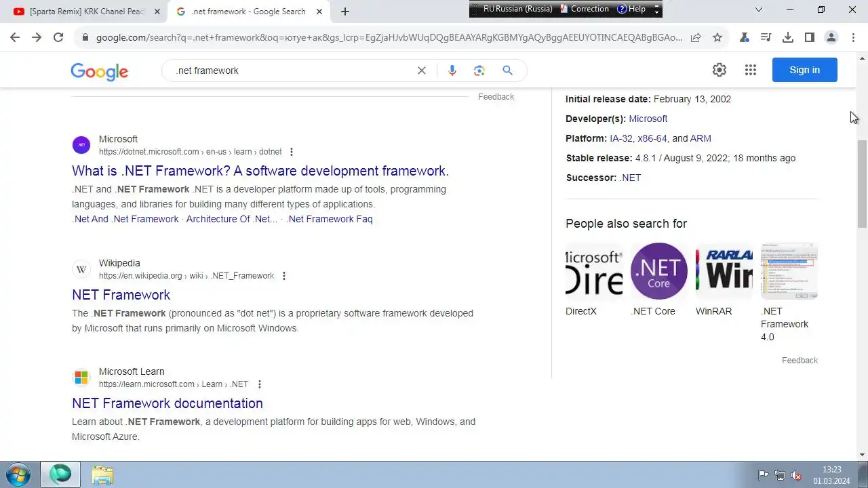This screenshot has height=488, width=868.
Task: Open Help on the language bar
Action: pos(631,9)
